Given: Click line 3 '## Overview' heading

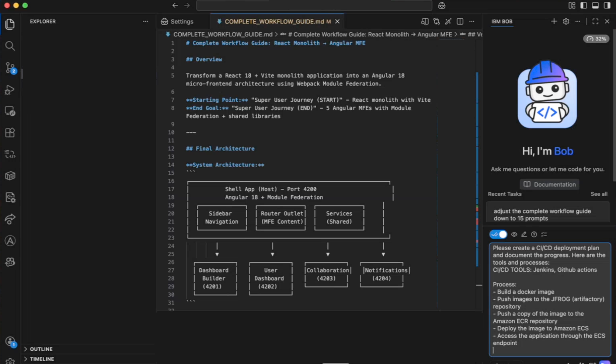Looking at the screenshot, I should coord(204,59).
